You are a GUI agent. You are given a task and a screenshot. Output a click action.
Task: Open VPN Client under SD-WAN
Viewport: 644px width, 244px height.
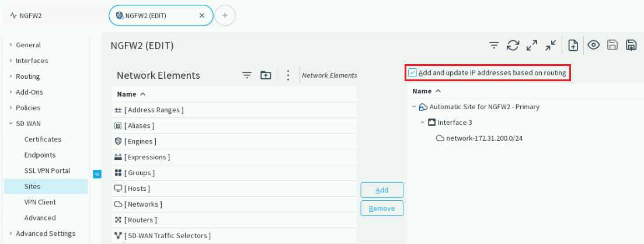pyautogui.click(x=40, y=202)
